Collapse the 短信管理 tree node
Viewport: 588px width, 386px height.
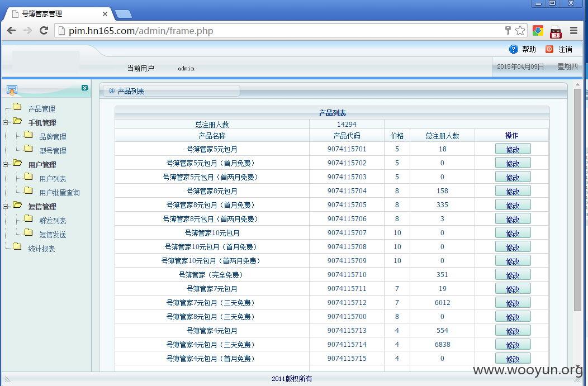pyautogui.click(x=5, y=206)
